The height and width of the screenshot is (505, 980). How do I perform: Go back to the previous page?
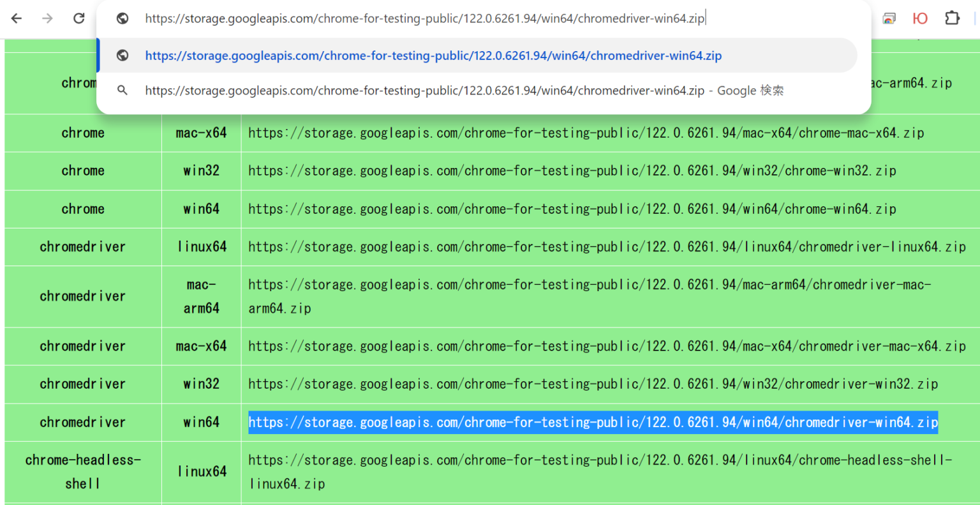point(17,19)
